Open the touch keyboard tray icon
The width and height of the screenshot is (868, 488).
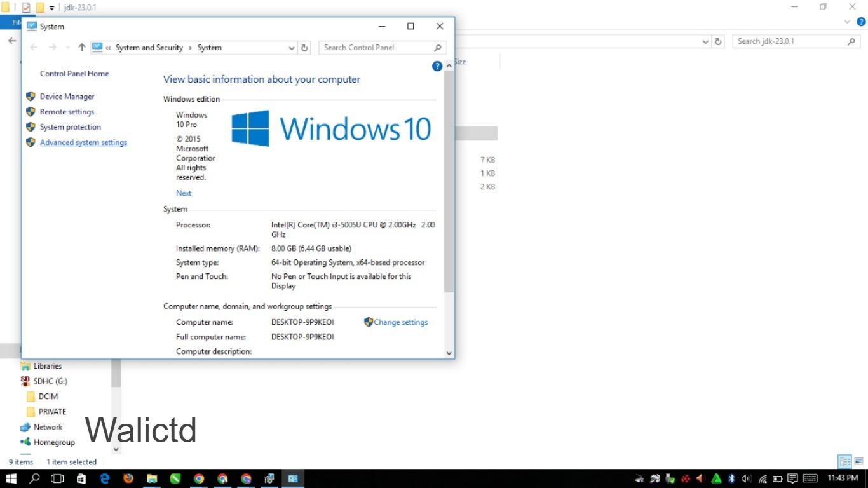(x=810, y=478)
